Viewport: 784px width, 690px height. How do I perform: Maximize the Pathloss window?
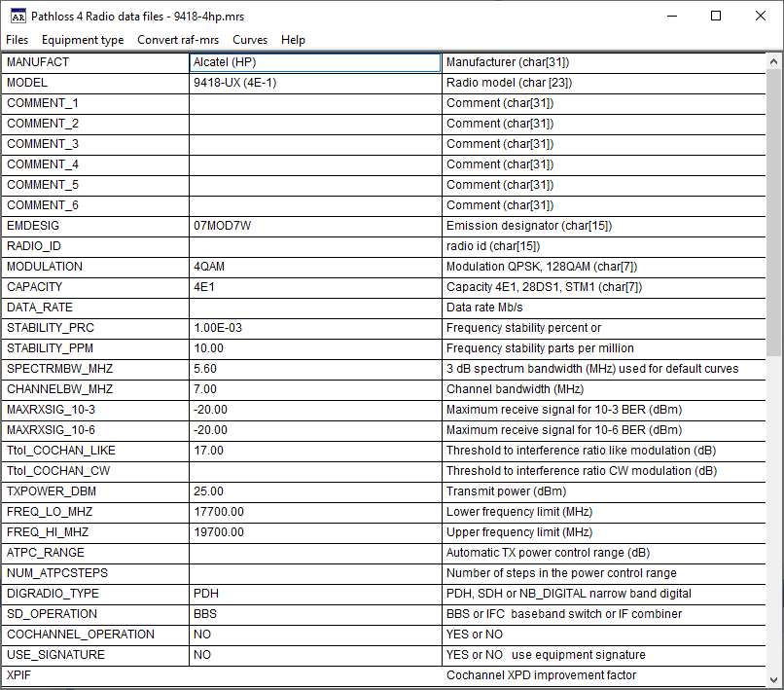pos(716,16)
